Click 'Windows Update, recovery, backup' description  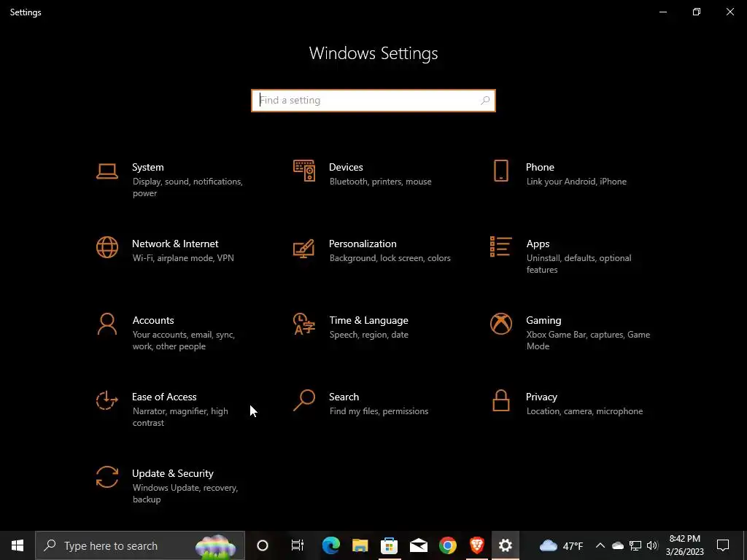185,494
